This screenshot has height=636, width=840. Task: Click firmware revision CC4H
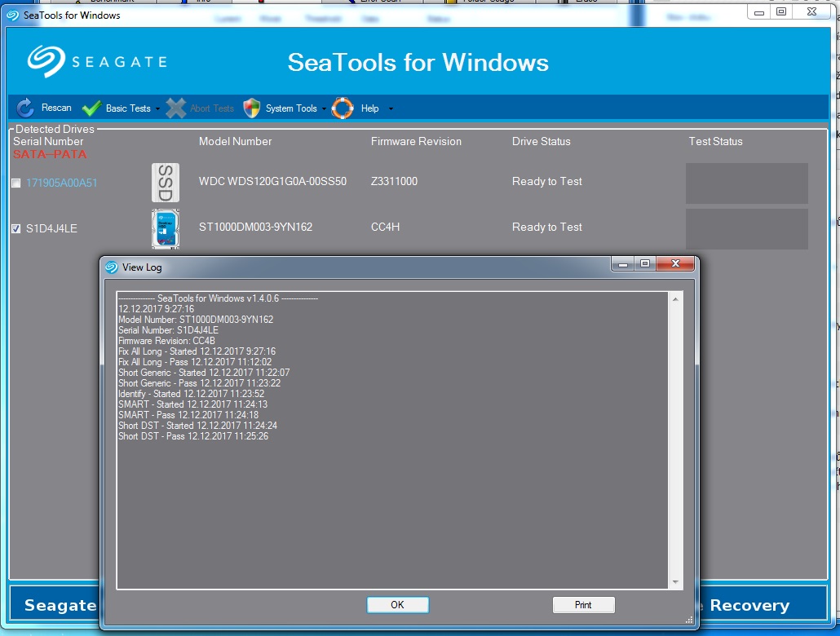(385, 227)
